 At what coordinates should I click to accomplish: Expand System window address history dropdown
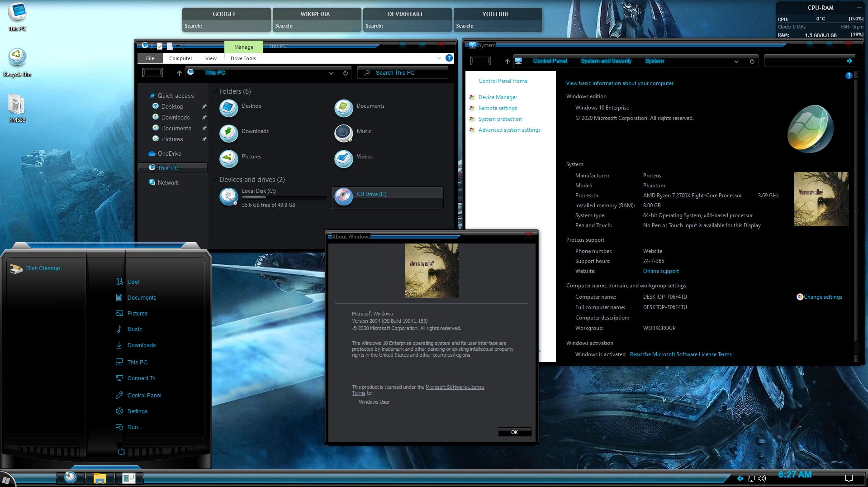736,62
